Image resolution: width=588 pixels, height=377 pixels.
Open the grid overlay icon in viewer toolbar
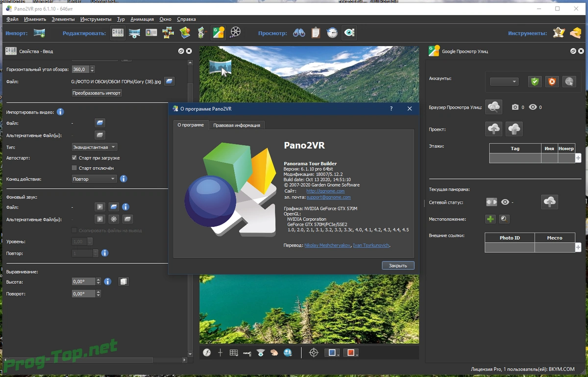pyautogui.click(x=234, y=352)
